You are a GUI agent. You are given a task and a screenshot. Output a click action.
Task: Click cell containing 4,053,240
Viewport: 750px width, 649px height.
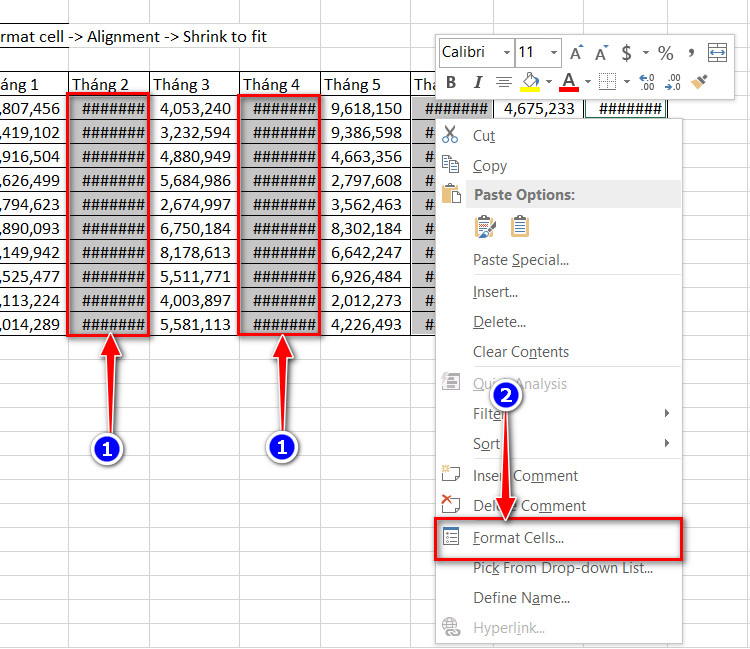(194, 109)
